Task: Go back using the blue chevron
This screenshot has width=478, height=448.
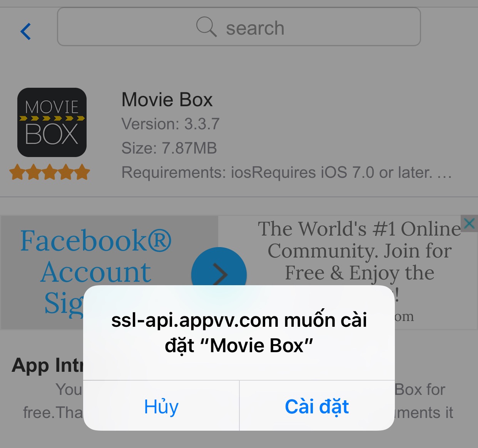Action: [x=25, y=31]
